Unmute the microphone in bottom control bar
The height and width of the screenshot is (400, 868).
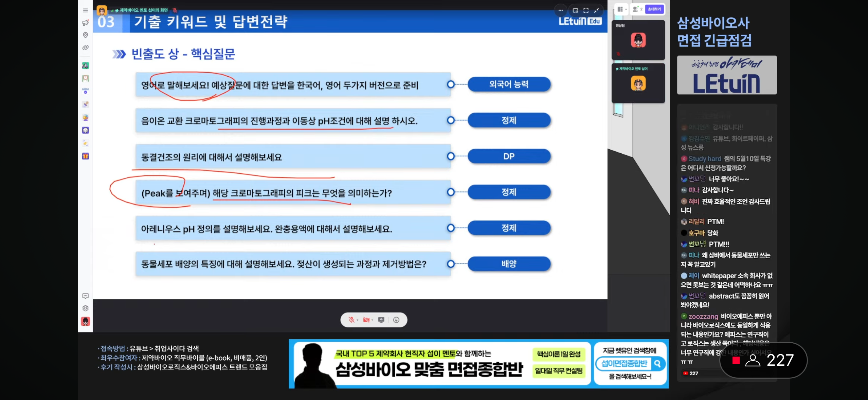[x=351, y=320]
